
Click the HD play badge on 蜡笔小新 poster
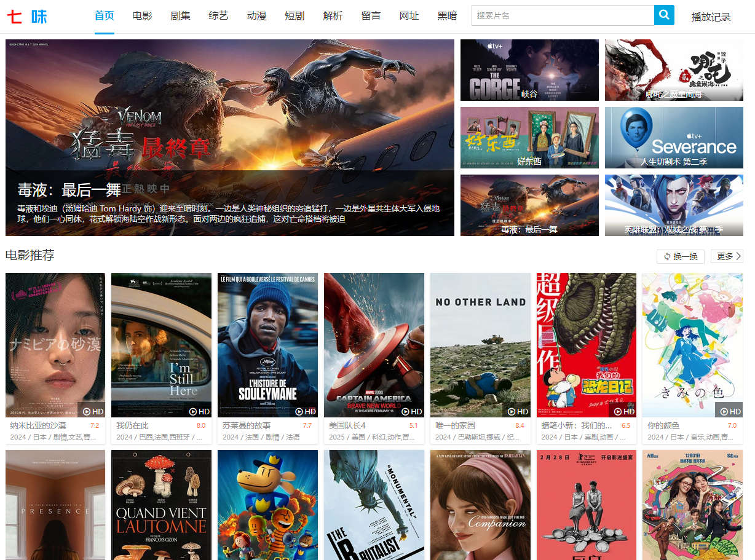625,411
